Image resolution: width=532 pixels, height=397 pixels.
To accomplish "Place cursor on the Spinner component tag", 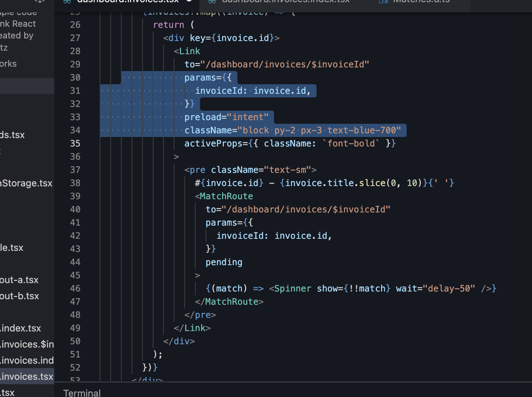I will pyautogui.click(x=292, y=289).
